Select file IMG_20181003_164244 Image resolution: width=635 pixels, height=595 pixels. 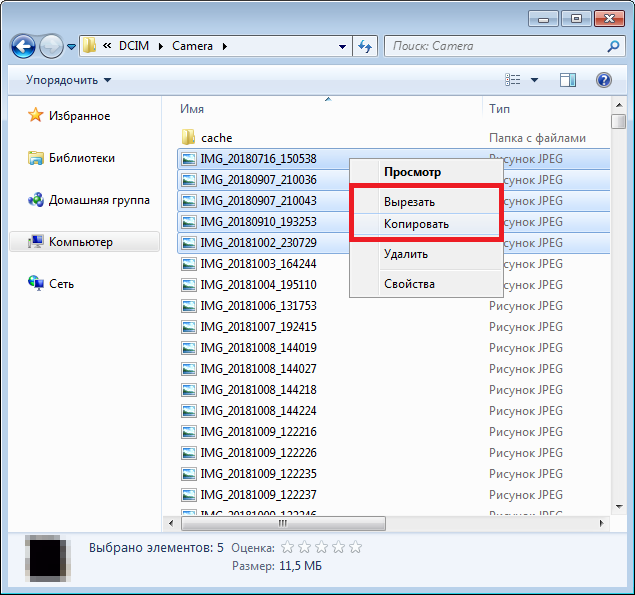(258, 264)
